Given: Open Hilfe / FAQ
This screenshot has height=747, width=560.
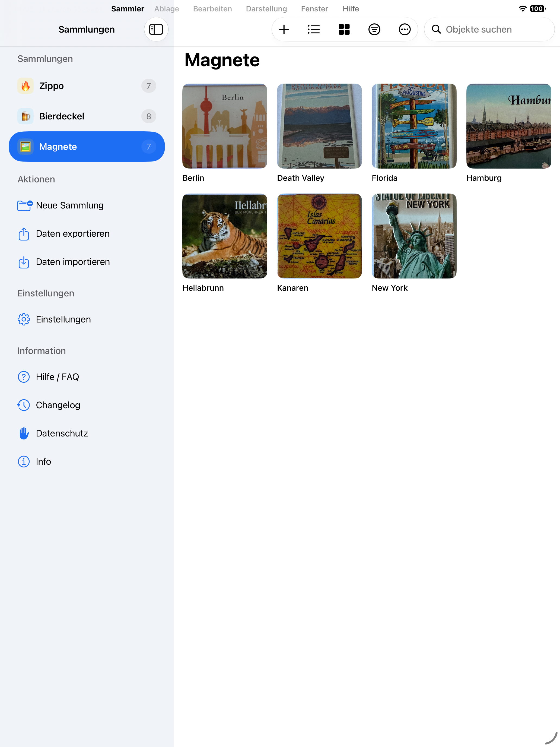Looking at the screenshot, I should coord(87,377).
